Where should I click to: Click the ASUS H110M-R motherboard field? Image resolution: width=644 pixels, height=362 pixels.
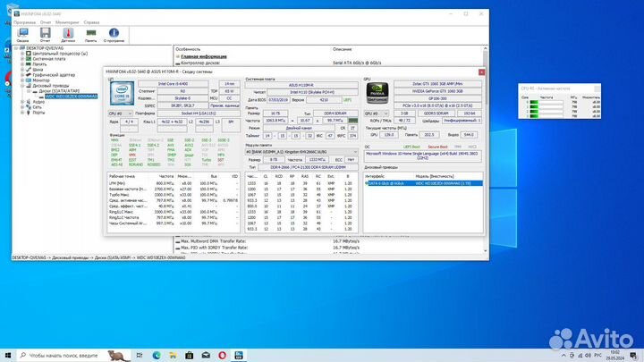tap(301, 85)
